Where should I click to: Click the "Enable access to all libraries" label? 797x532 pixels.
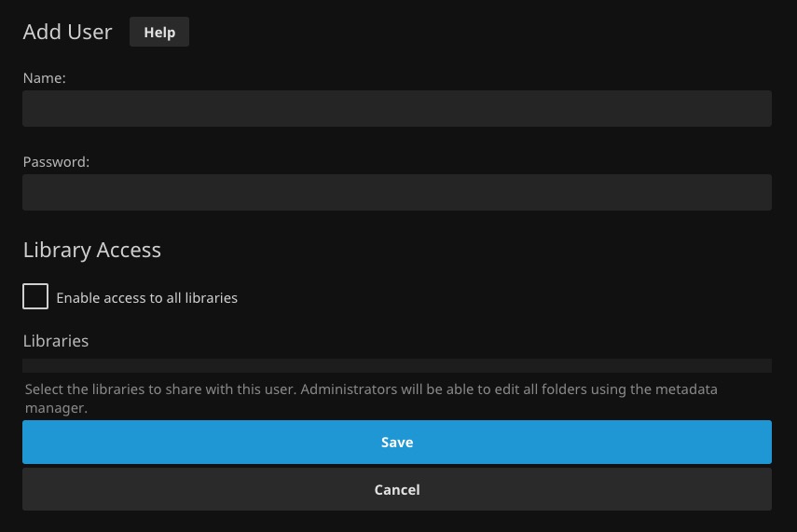point(147,298)
